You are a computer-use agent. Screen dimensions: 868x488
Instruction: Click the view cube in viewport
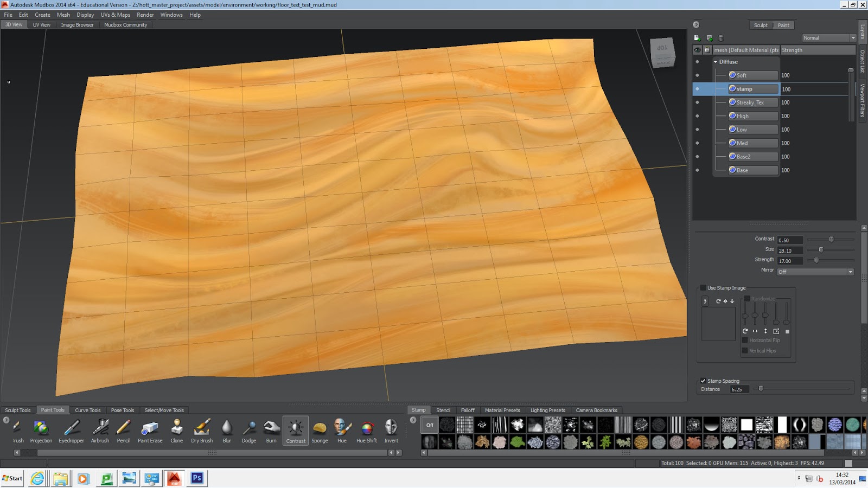663,53
